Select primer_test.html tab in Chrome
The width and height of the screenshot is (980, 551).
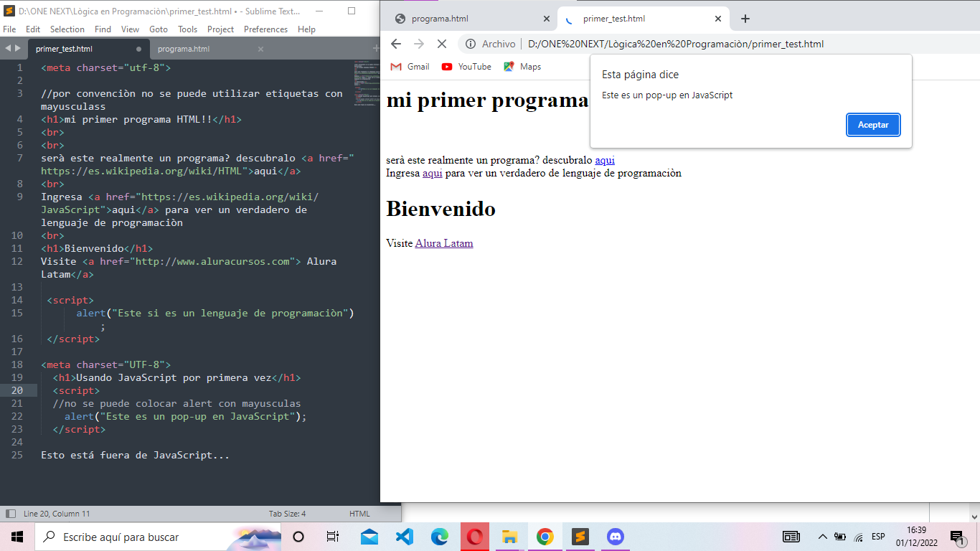click(x=644, y=19)
